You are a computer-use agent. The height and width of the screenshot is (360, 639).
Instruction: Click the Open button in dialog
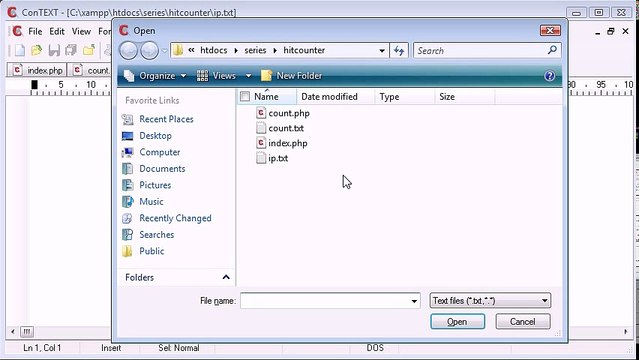[458, 322]
